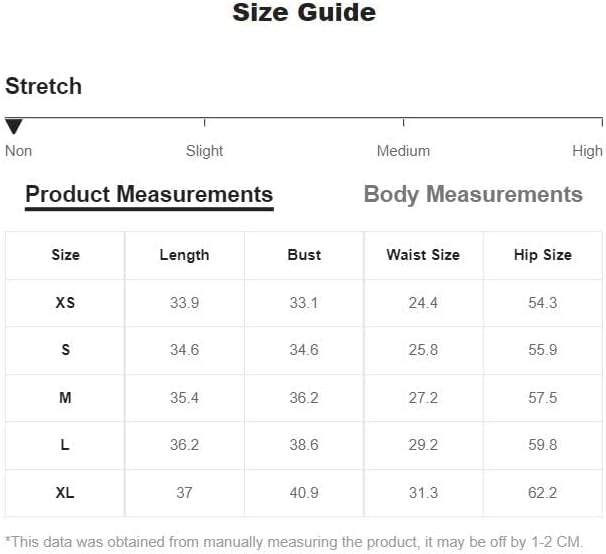Image resolution: width=606 pixels, height=554 pixels.
Task: Click the XL hip size value 62.2
Action: click(x=542, y=493)
